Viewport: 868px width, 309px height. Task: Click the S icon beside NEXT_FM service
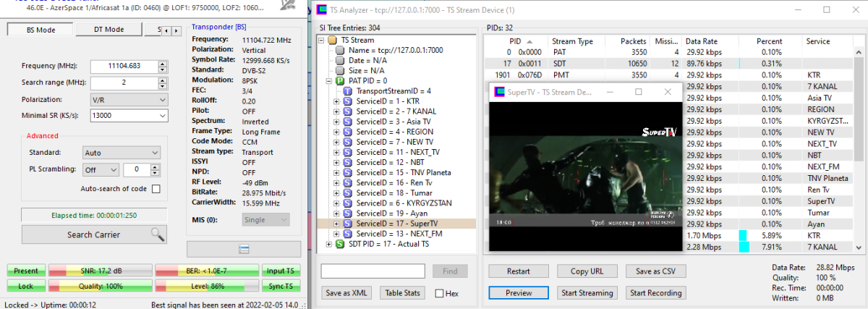pyautogui.click(x=348, y=234)
